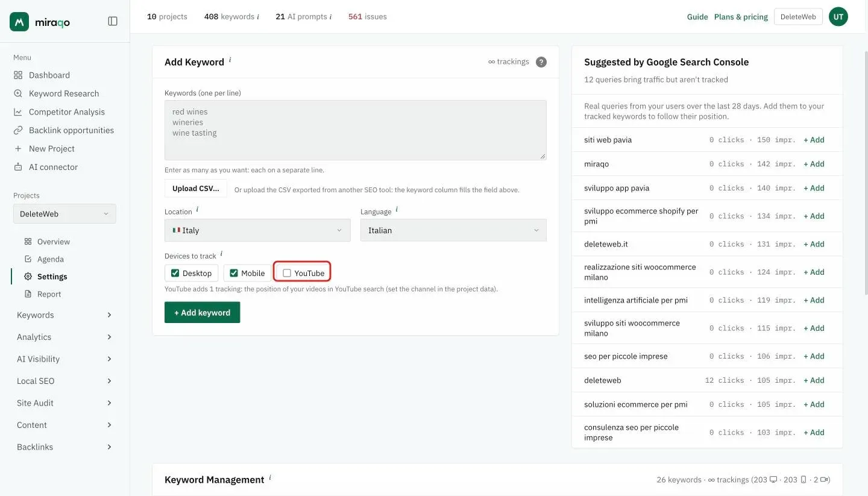Click the Upload CSV button
Viewport: 868px width, 496px height.
pos(196,189)
